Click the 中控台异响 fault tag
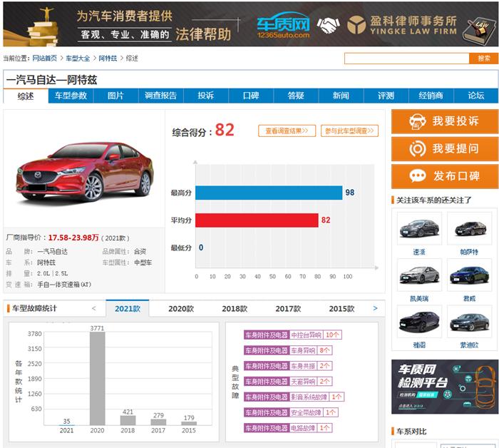499x448 pixels. (292, 335)
